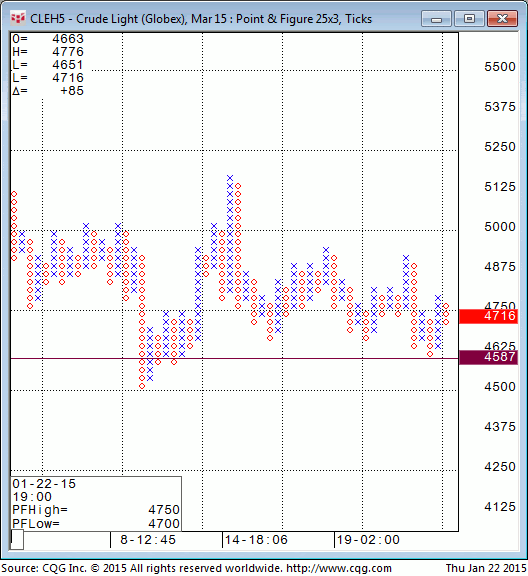The height and width of the screenshot is (576, 528).
Task: Click the PFHigh= 4750 readout
Action: point(96,510)
